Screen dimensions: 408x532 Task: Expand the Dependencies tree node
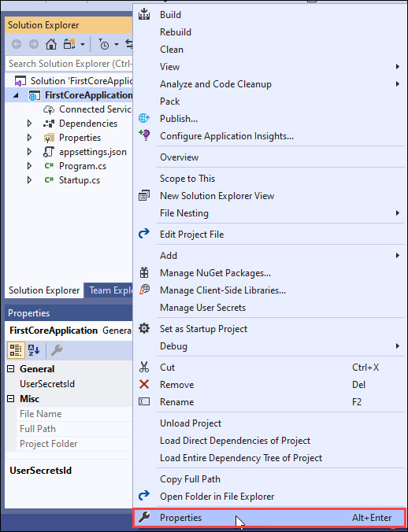click(x=29, y=123)
